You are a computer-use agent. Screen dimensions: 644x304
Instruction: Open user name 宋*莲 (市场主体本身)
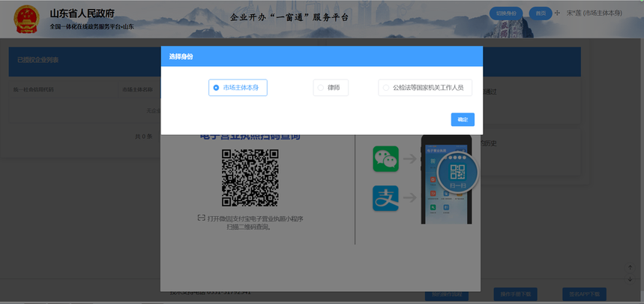(595, 14)
